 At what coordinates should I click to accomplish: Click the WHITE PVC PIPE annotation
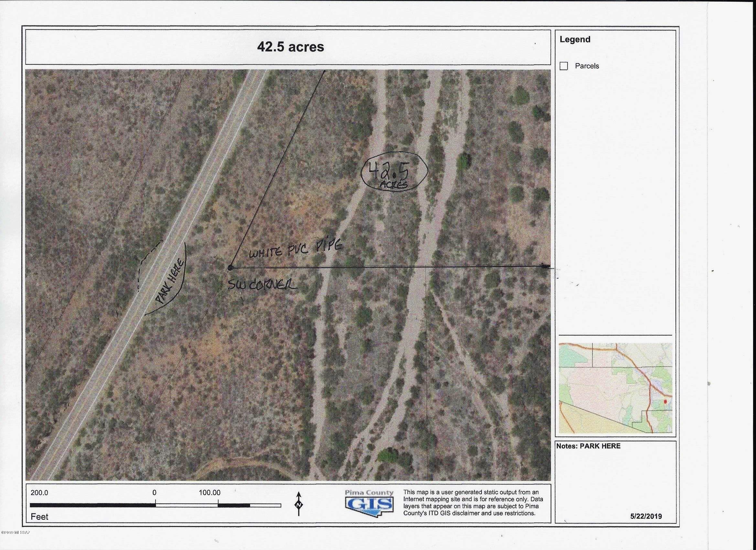click(x=296, y=249)
